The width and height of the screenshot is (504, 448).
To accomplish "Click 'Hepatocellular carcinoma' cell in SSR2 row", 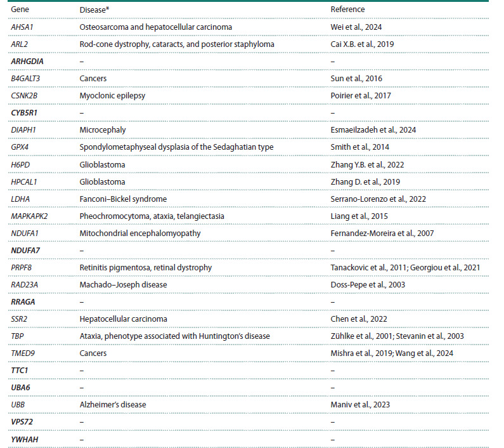I will coord(123,319).
